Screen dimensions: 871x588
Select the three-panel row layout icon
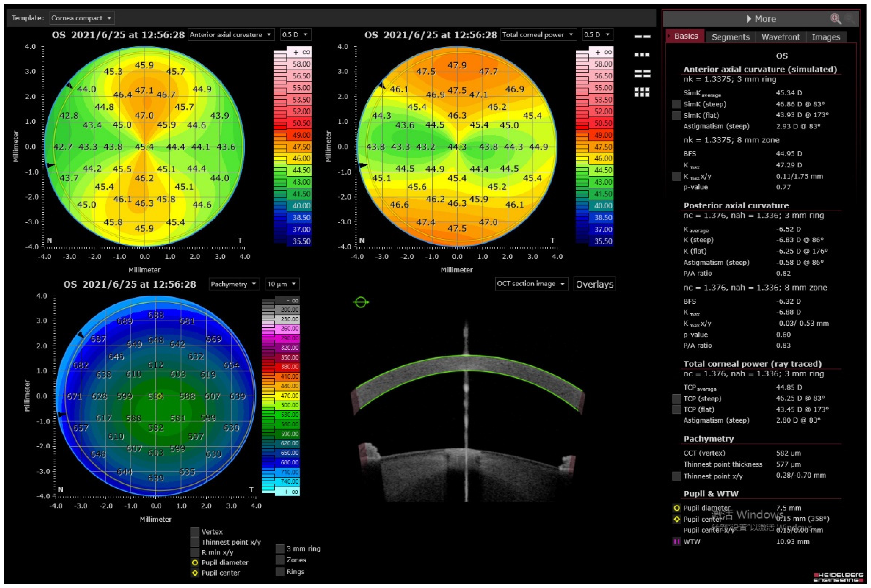pos(642,55)
